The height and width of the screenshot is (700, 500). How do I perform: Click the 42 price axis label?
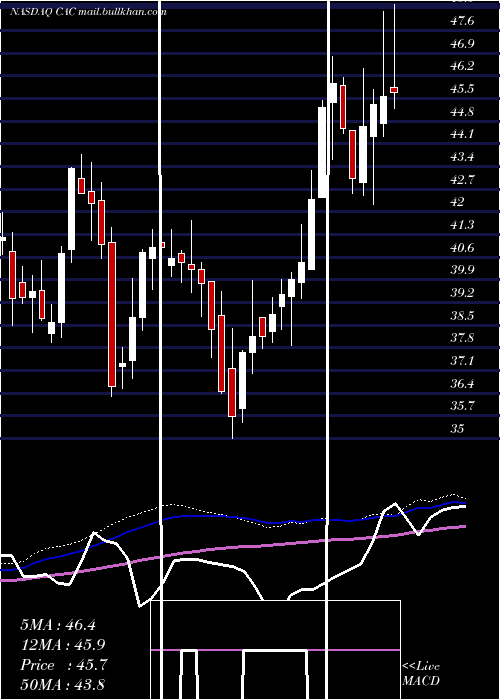pyautogui.click(x=458, y=202)
